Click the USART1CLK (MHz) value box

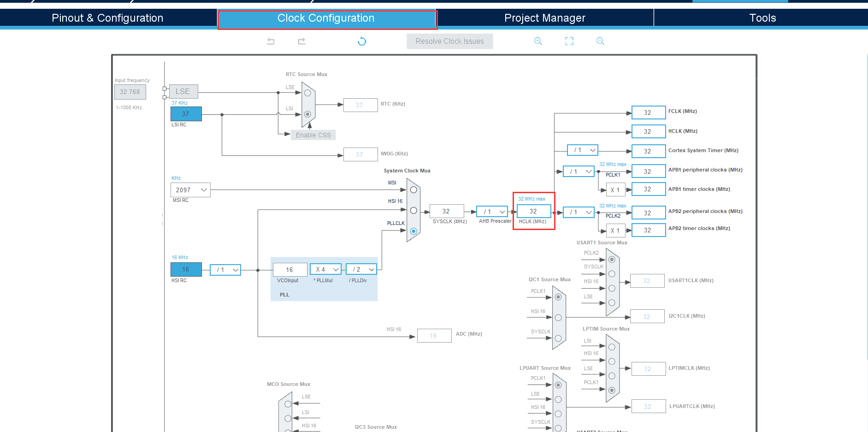(x=647, y=280)
